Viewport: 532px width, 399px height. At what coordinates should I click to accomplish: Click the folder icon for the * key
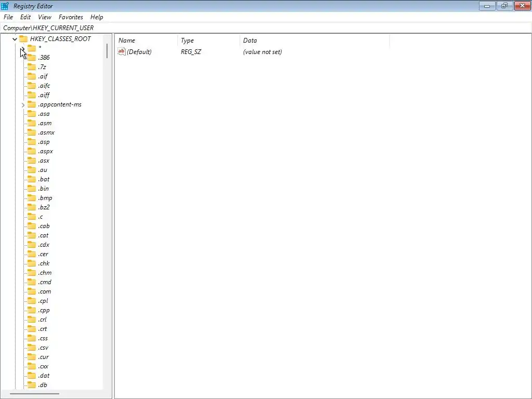point(32,48)
